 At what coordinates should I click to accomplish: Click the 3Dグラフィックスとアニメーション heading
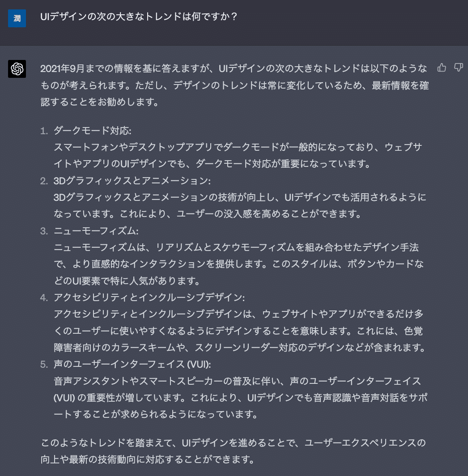[132, 181]
